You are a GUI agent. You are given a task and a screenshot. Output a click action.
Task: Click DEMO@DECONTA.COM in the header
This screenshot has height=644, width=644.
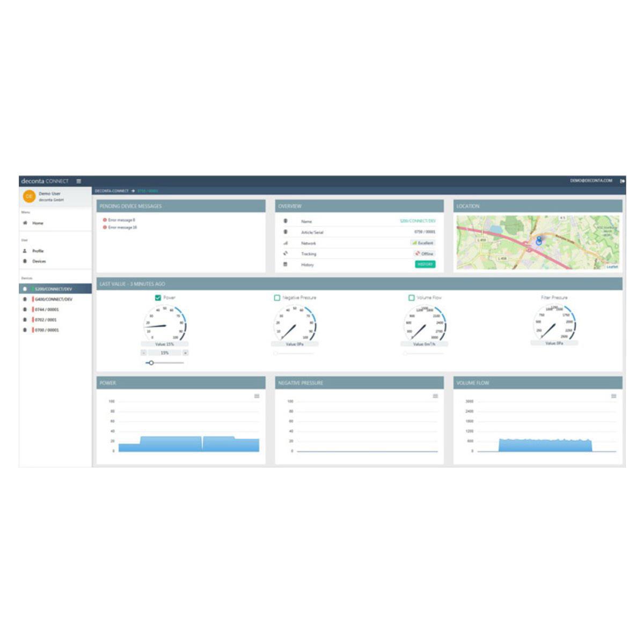point(591,181)
